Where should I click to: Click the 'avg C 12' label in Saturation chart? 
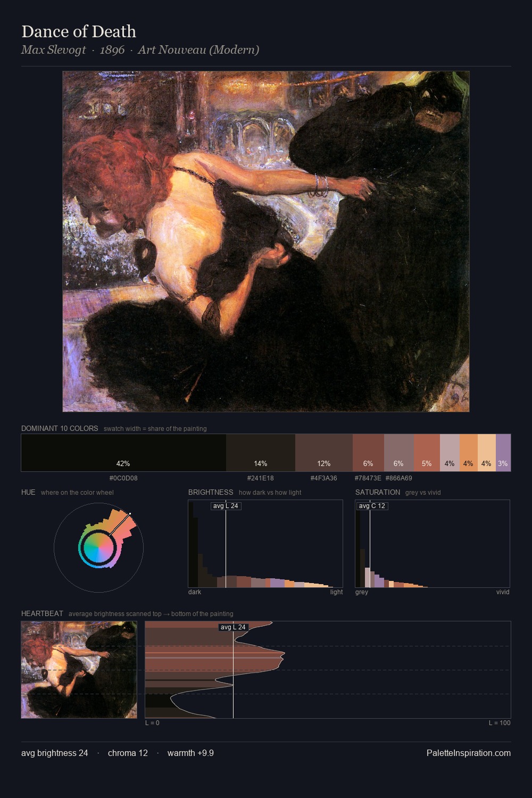pos(372,506)
